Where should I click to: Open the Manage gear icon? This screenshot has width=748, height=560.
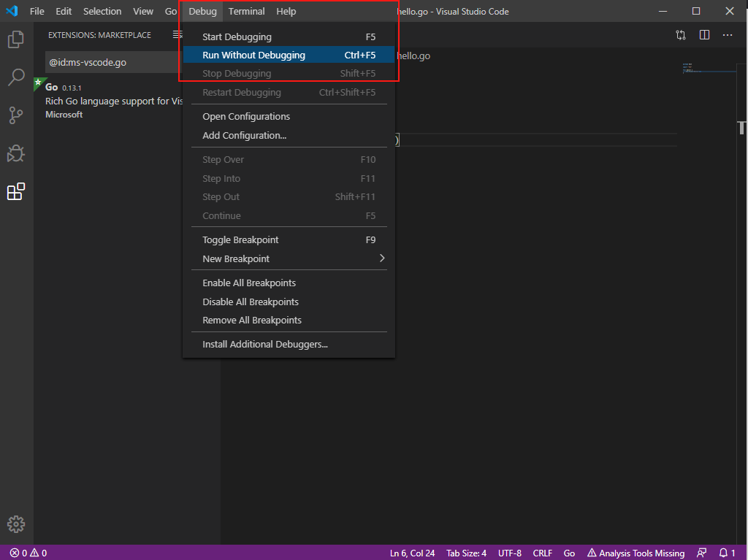tap(16, 523)
